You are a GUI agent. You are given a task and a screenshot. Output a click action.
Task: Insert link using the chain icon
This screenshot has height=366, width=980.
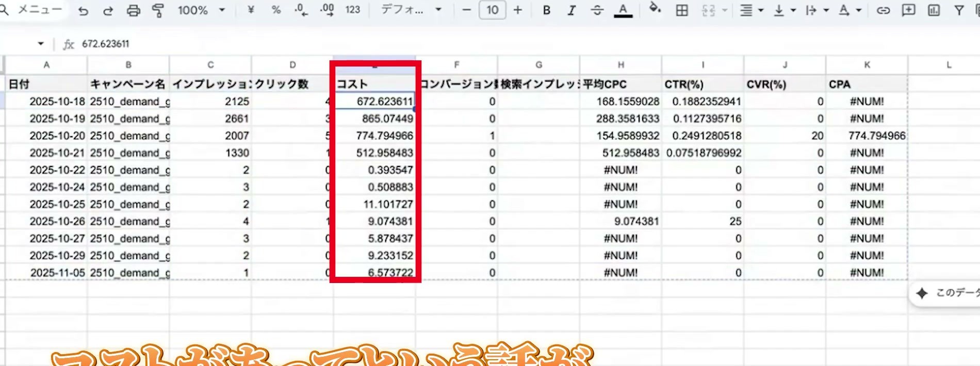click(x=883, y=10)
